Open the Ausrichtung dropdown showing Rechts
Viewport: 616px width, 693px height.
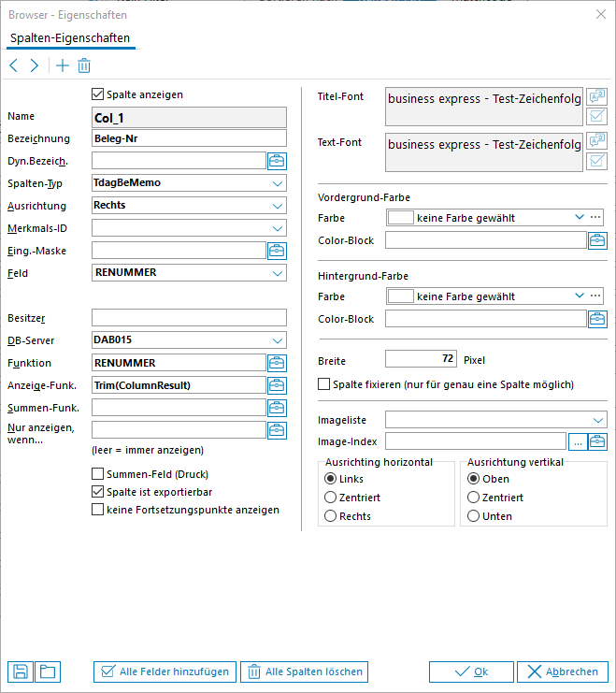[x=277, y=205]
